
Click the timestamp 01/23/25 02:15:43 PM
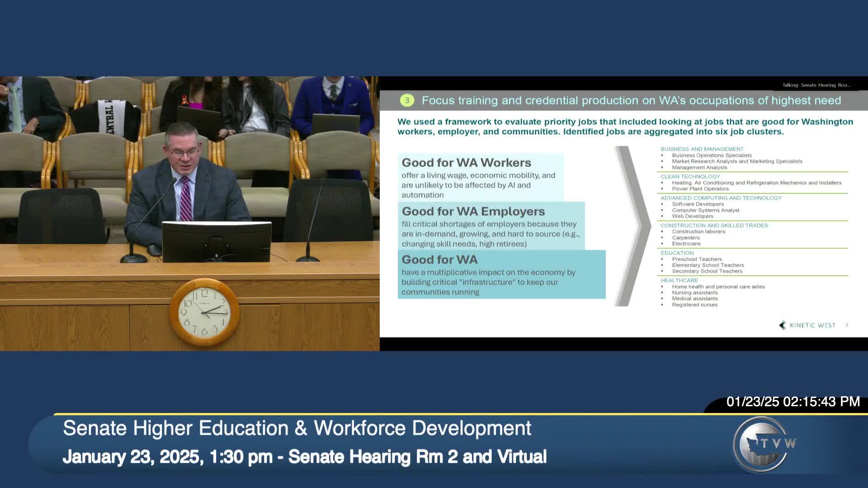[x=793, y=402]
